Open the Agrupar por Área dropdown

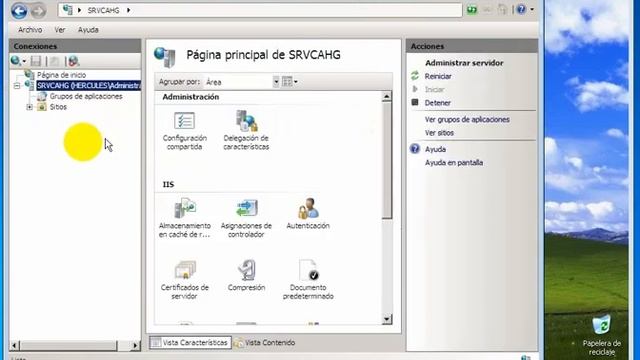[x=276, y=82]
